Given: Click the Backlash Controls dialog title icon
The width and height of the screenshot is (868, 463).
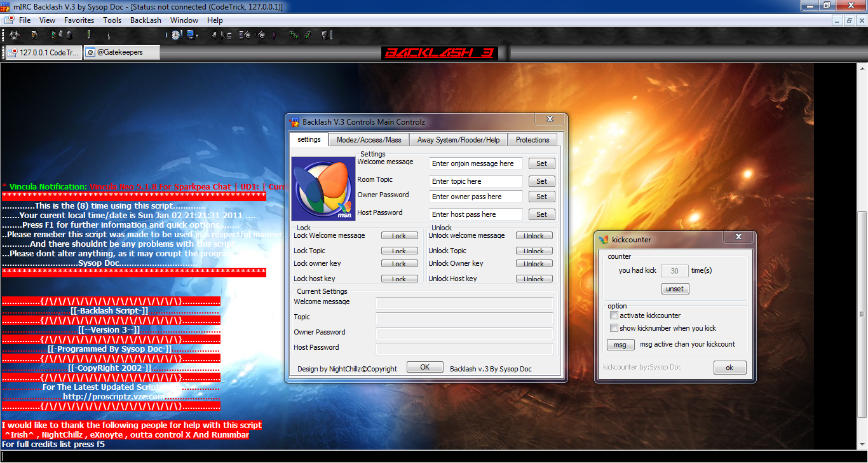Looking at the screenshot, I should tap(294, 121).
